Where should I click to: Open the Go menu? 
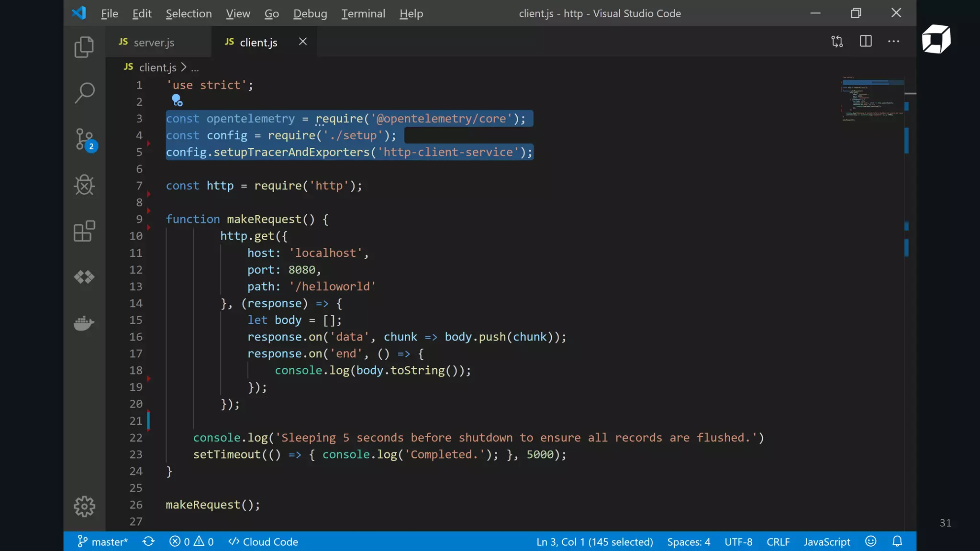click(x=271, y=13)
